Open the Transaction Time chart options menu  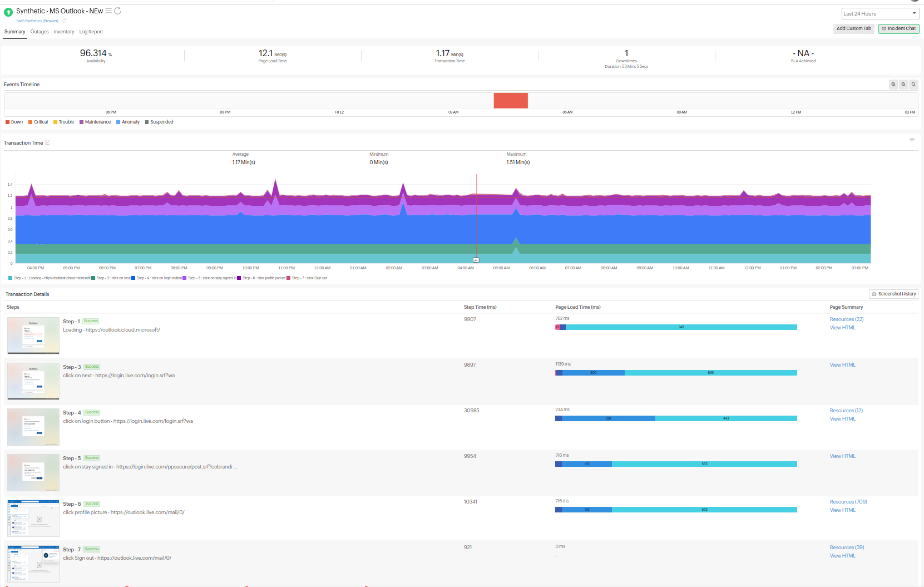(912, 140)
